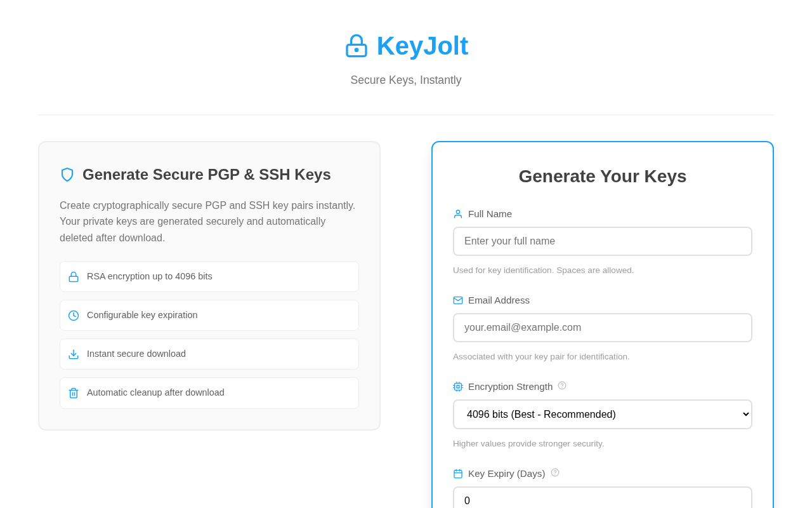The width and height of the screenshot is (812, 508).
Task: Click the download icon for instant download
Action: coord(74,354)
